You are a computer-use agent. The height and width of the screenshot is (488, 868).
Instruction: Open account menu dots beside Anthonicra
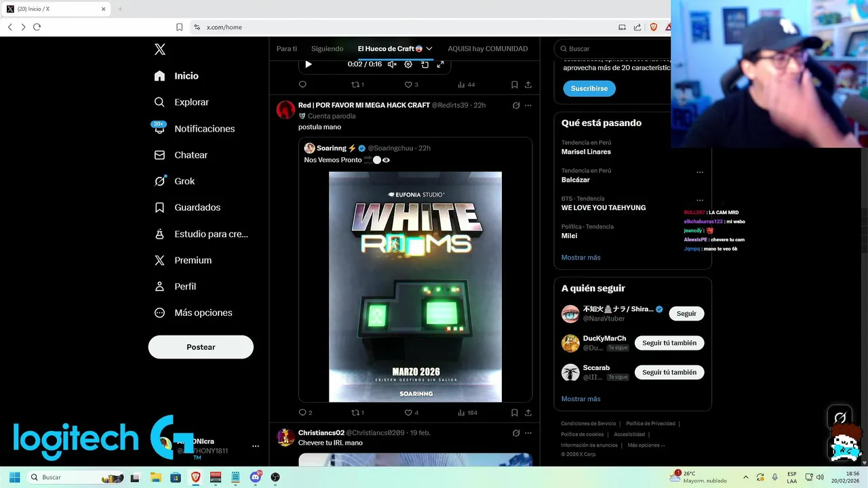[256, 446]
